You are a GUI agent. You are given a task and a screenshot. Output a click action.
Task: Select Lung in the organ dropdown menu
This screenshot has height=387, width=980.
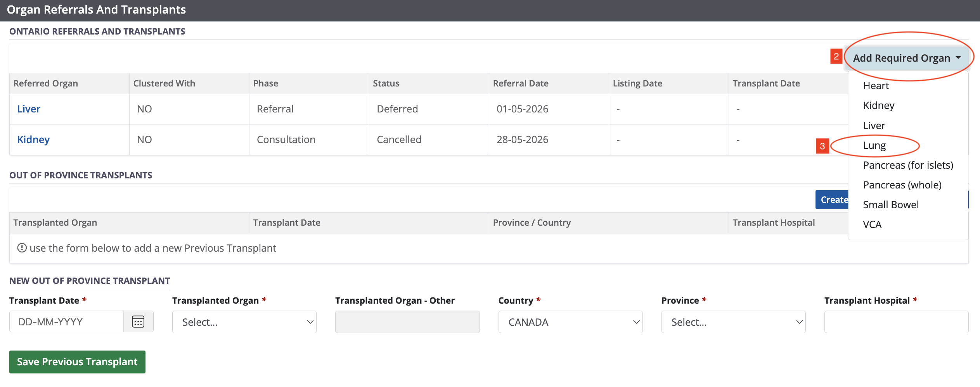(x=874, y=145)
